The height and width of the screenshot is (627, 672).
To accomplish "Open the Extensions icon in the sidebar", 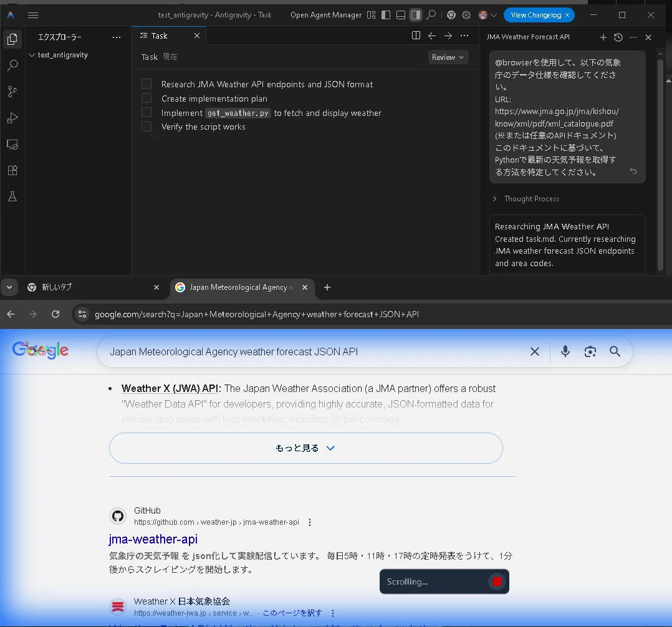I will (x=12, y=170).
